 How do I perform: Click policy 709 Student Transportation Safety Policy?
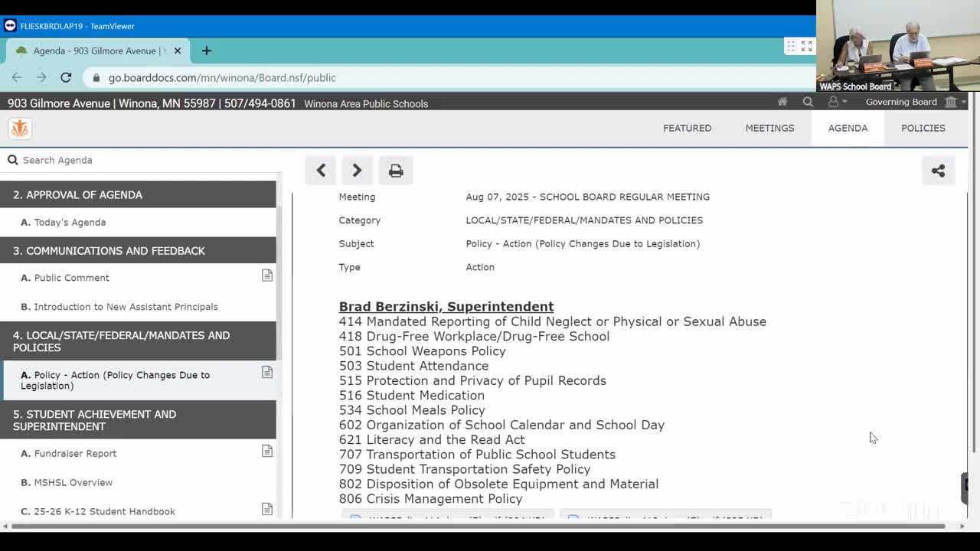click(x=465, y=469)
